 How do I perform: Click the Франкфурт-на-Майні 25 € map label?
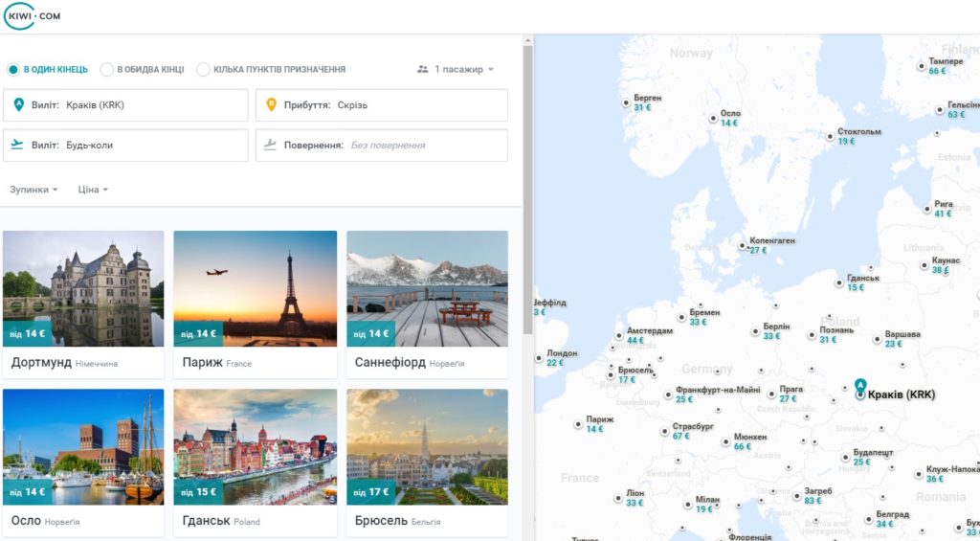coord(718,394)
